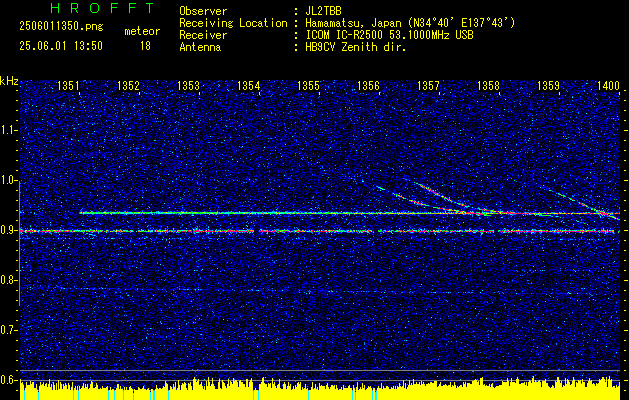Click the Antenna field label
The height and width of the screenshot is (400, 629).
pyautogui.click(x=200, y=47)
